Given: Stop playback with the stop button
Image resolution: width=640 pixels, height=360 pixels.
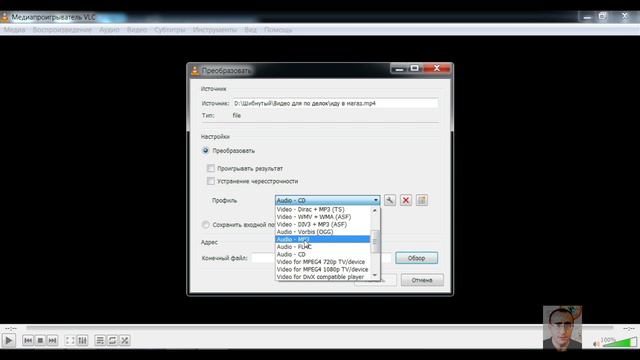Looking at the screenshot, I should click(40, 340).
